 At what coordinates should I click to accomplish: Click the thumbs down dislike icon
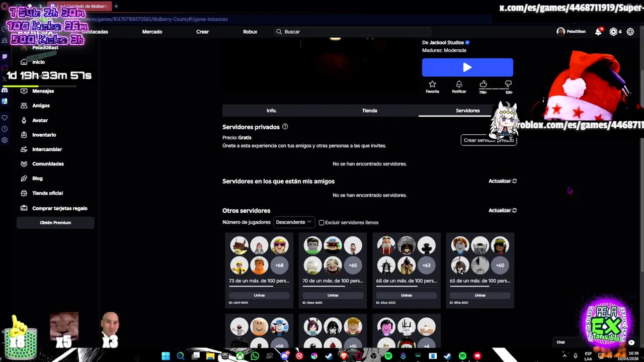click(x=508, y=84)
